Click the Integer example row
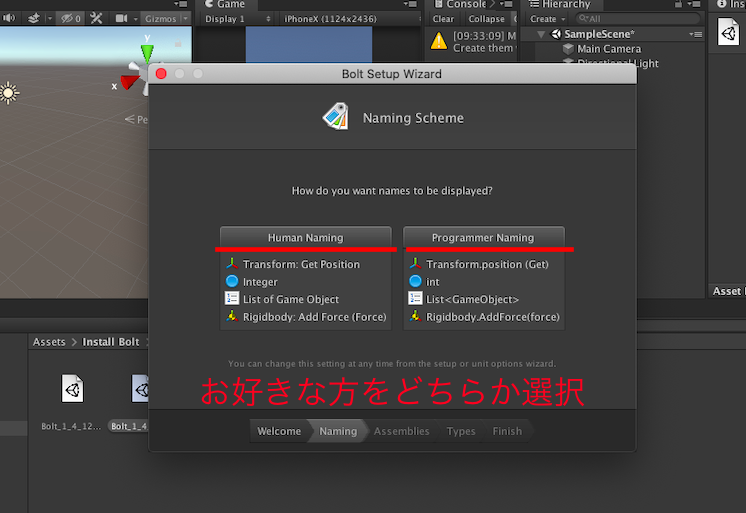 coord(252,282)
